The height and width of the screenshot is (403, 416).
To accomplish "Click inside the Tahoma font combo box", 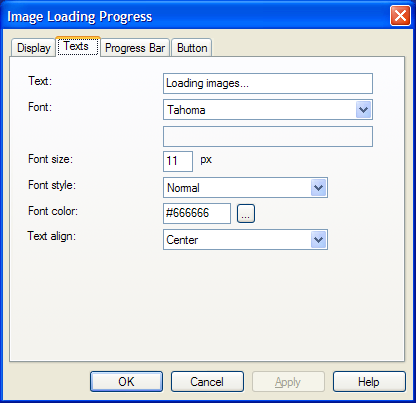I will (x=268, y=110).
